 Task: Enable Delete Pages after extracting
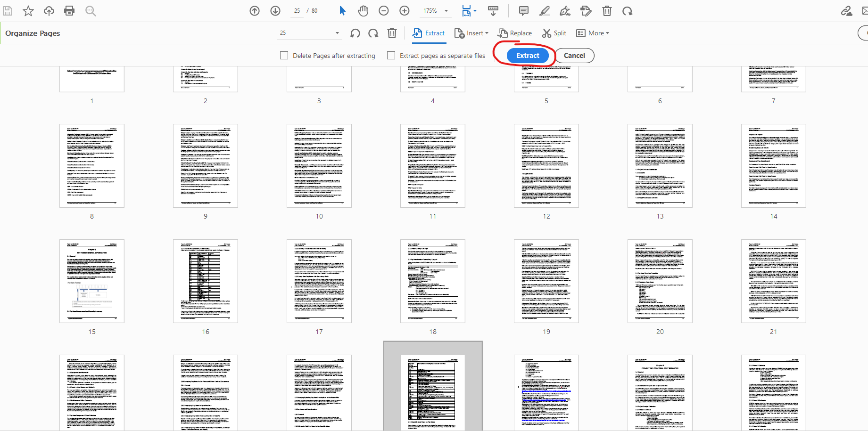point(284,55)
